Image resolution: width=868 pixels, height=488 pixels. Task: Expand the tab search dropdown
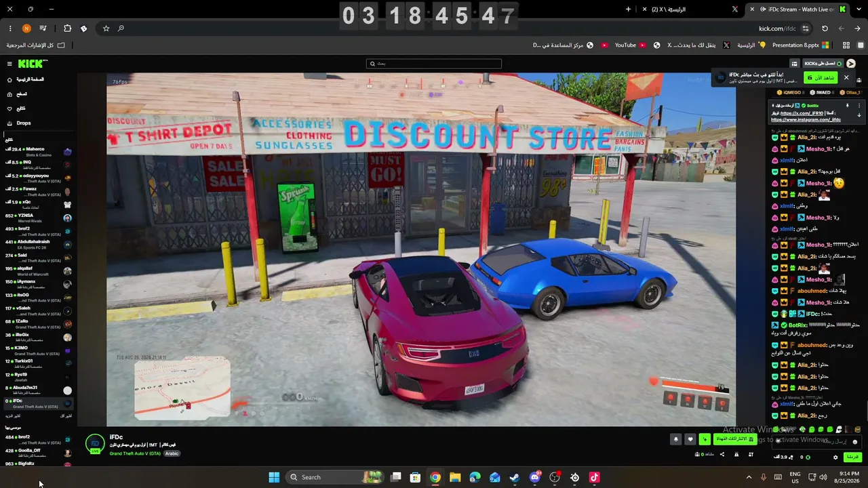point(858,9)
